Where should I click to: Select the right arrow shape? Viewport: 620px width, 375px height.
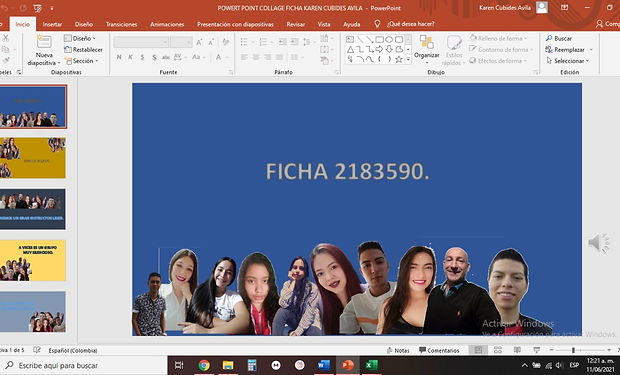tap(379, 49)
